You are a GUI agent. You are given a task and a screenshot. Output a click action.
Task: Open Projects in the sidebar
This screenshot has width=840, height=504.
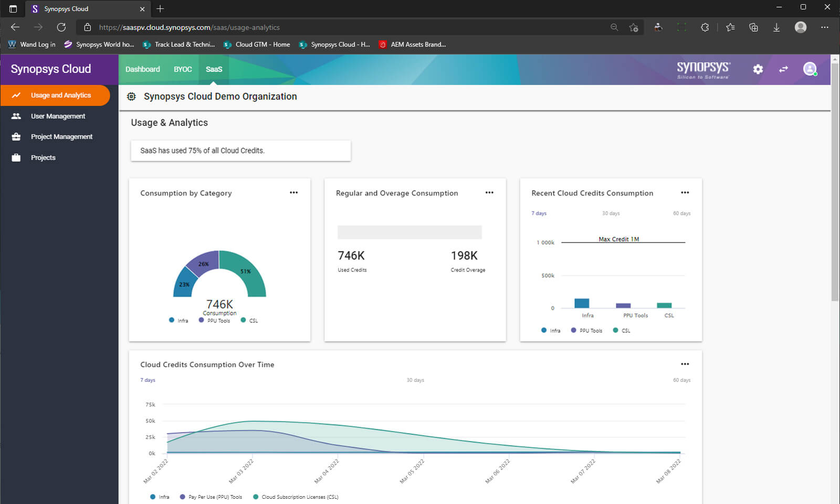coord(43,157)
